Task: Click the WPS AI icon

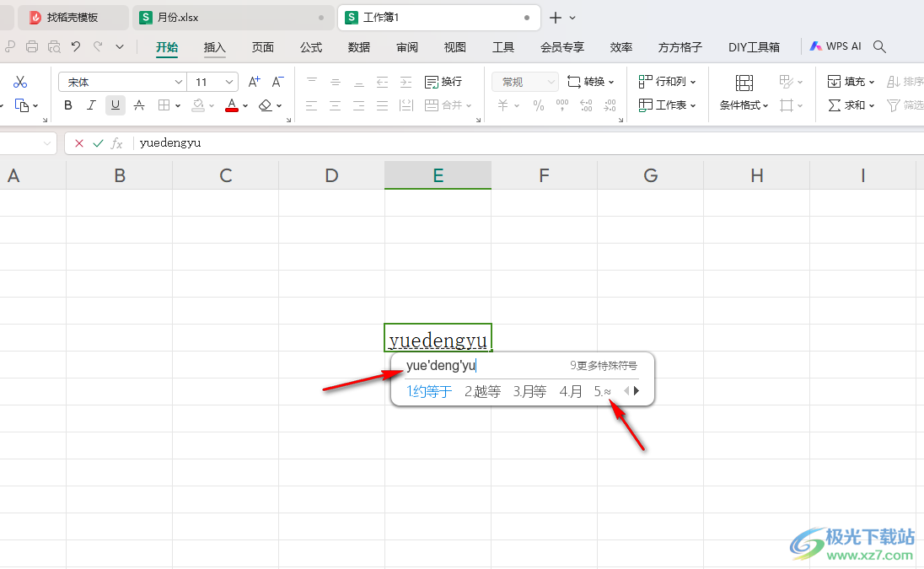Action: click(815, 46)
